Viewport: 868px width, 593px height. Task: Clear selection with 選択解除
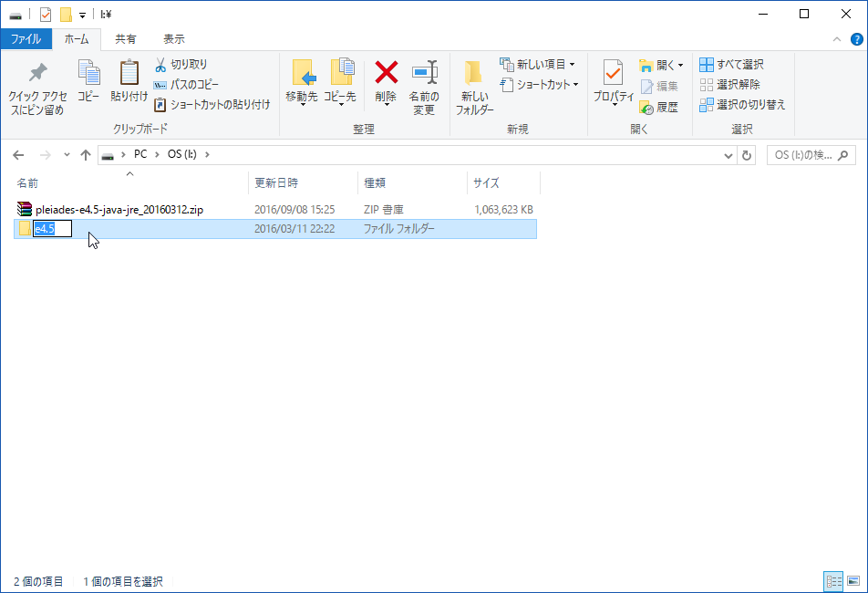pyautogui.click(x=729, y=85)
